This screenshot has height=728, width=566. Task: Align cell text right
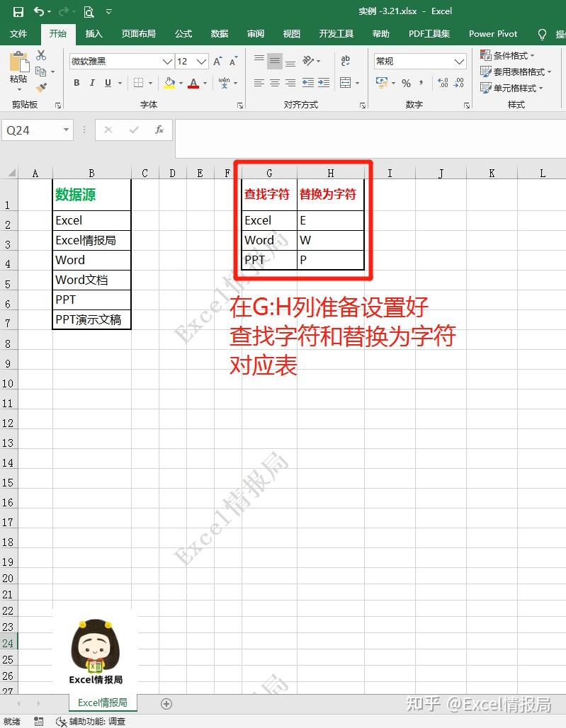[290, 83]
